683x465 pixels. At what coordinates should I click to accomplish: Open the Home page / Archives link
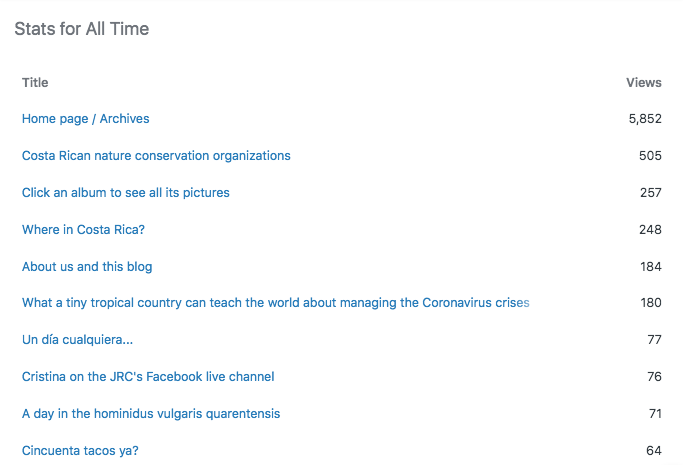pyautogui.click(x=85, y=119)
